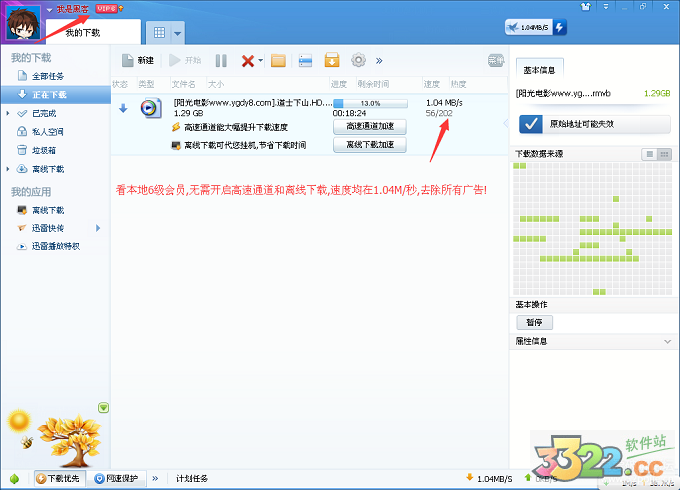Click the lightning acceleration icon

559,27
